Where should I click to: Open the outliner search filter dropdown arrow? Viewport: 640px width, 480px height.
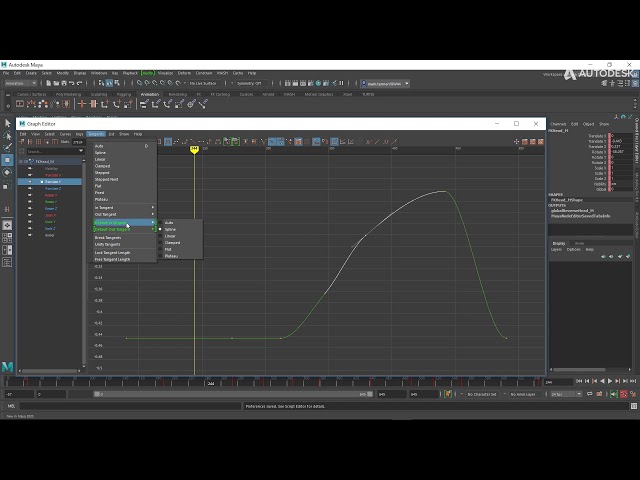pos(81,151)
